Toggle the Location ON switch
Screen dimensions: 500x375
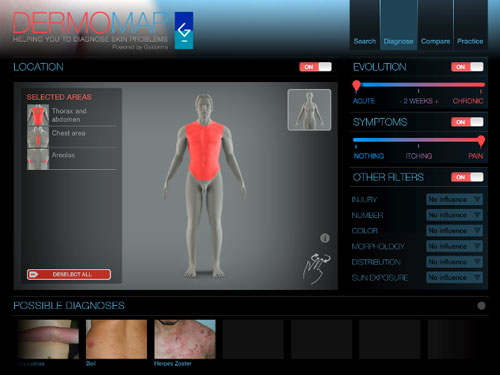pyautogui.click(x=315, y=67)
